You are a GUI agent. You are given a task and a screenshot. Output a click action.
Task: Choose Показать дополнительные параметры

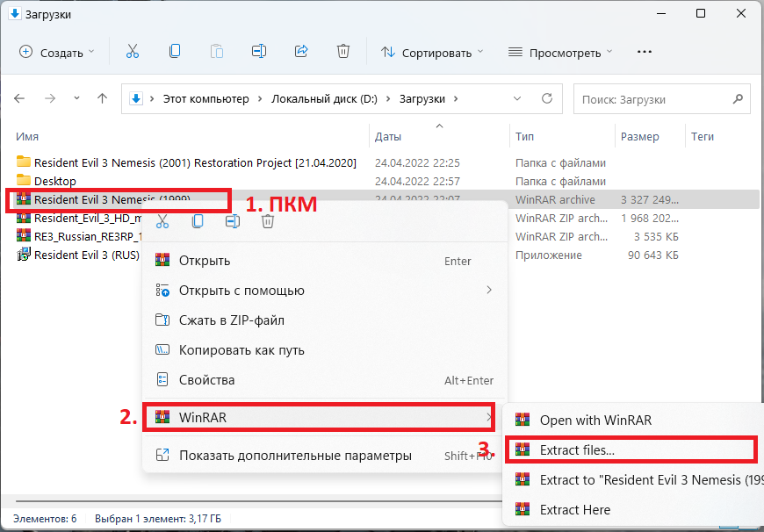(325, 455)
